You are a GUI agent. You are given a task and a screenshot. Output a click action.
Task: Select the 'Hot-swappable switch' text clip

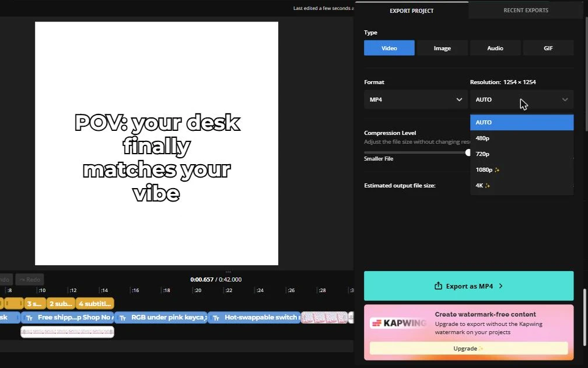point(254,317)
